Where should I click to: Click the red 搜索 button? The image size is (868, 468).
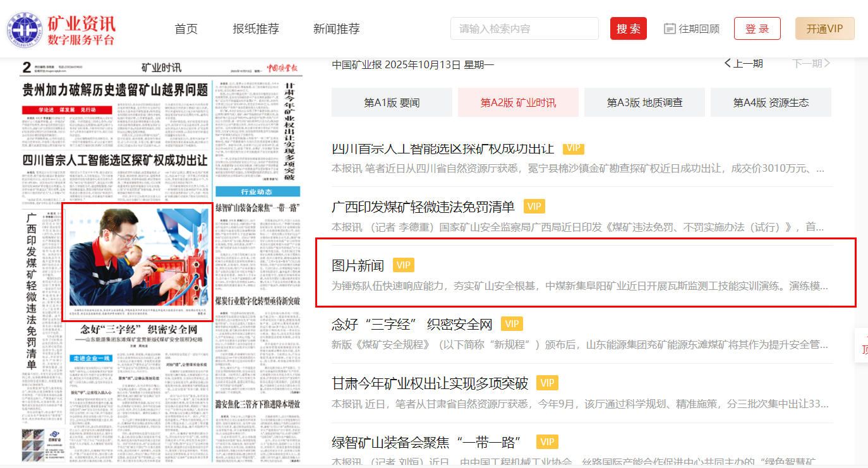(x=629, y=28)
